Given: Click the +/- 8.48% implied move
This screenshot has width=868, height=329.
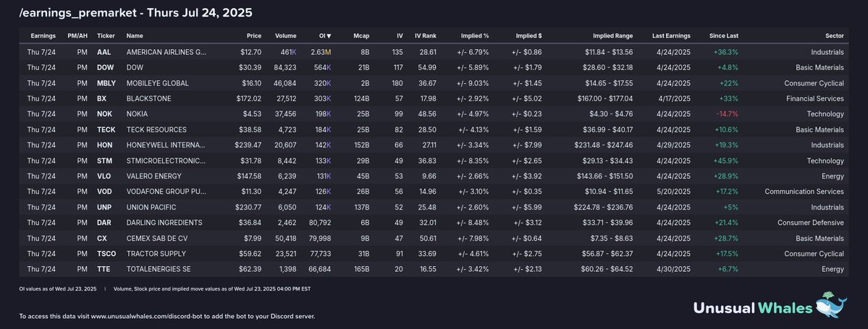Looking at the screenshot, I should (x=472, y=223).
